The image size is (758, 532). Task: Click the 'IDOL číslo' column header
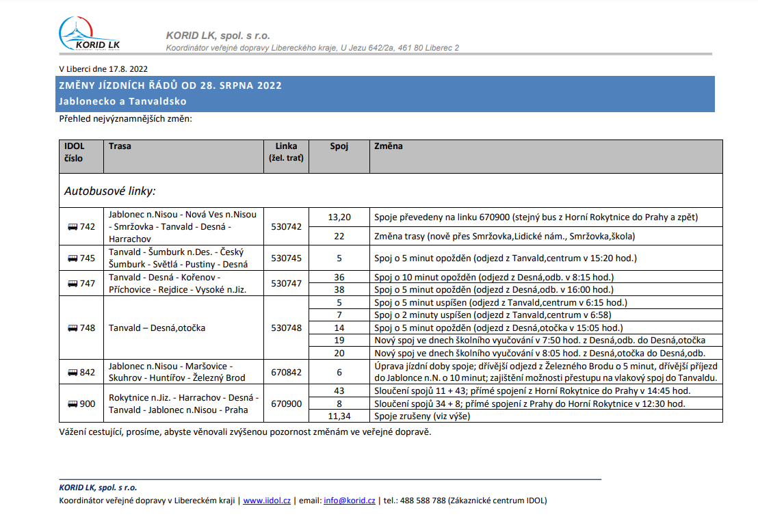(x=81, y=157)
